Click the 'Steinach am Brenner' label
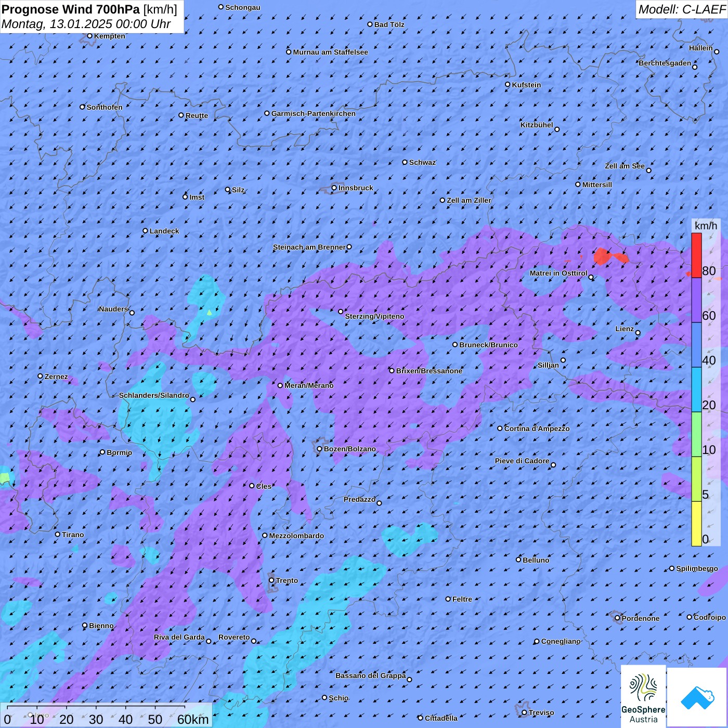Screen dimensions: 728x728 pos(309,247)
